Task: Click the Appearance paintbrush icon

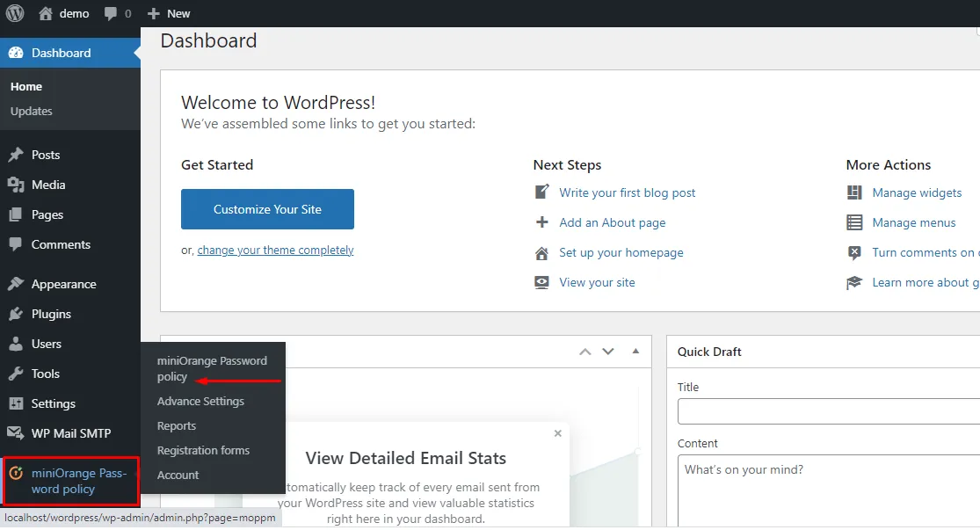Action: 16,285
